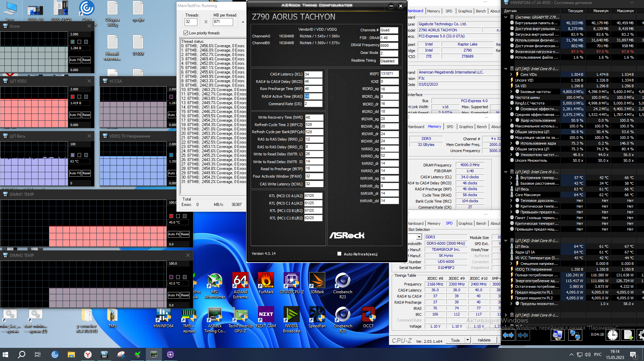
Task: Click the Максимум column header in HWiNFO
Action: click(x=625, y=11)
